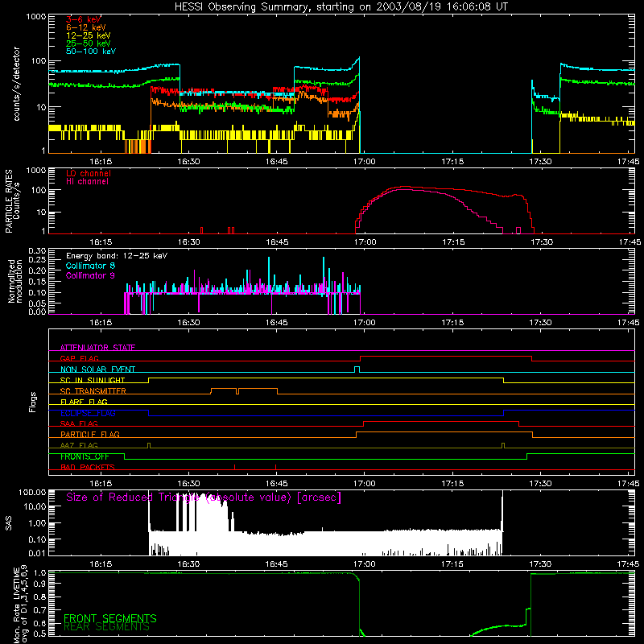The height and width of the screenshot is (644, 644).
Task: Select the FRONT SEGMENTS legend label
Action: click(110, 618)
